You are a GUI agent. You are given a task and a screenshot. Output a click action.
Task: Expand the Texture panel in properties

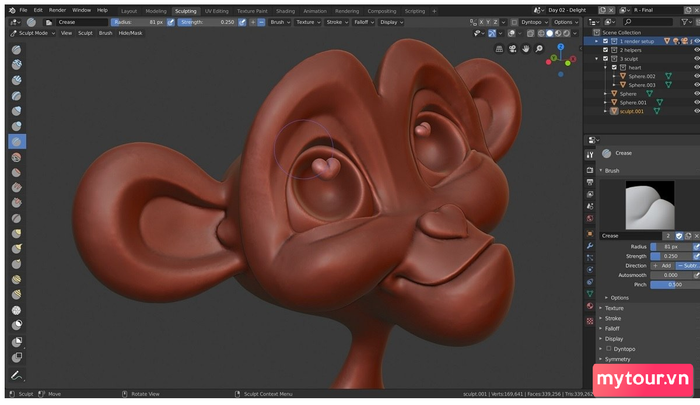(614, 308)
